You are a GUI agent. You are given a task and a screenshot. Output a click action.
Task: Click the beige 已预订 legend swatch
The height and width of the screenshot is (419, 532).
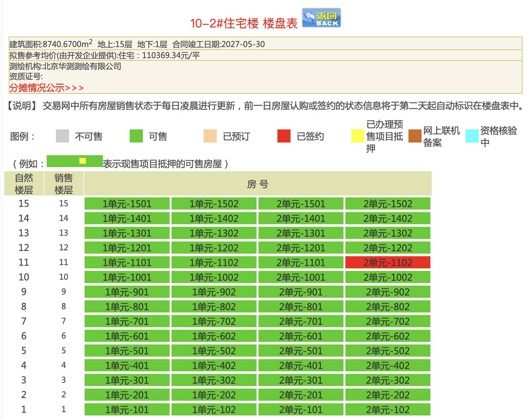click(210, 136)
